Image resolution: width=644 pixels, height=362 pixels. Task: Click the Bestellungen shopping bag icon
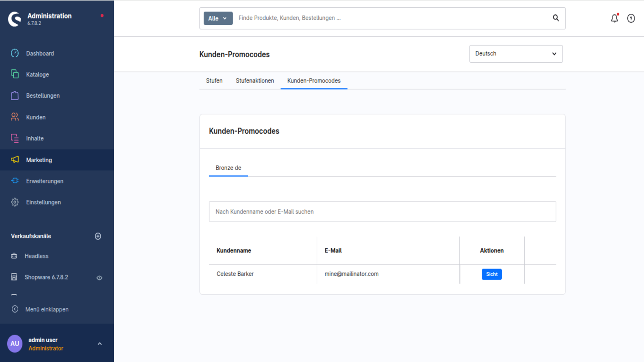coord(15,96)
